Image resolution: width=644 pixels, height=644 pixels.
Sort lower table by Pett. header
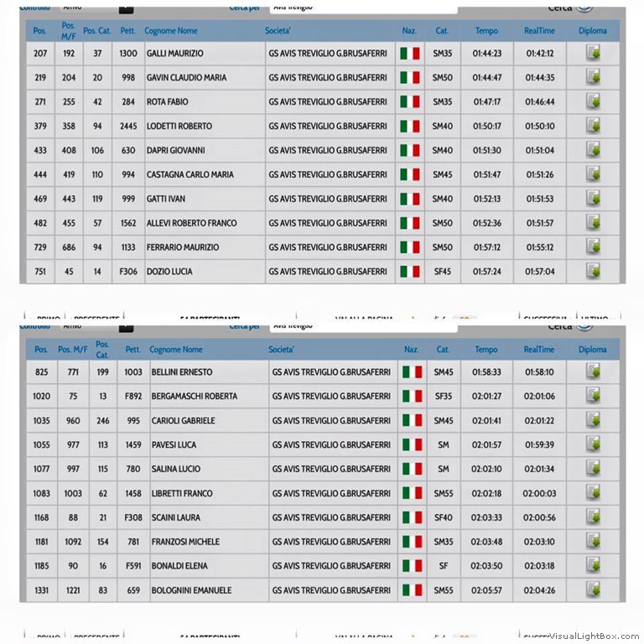tap(133, 349)
